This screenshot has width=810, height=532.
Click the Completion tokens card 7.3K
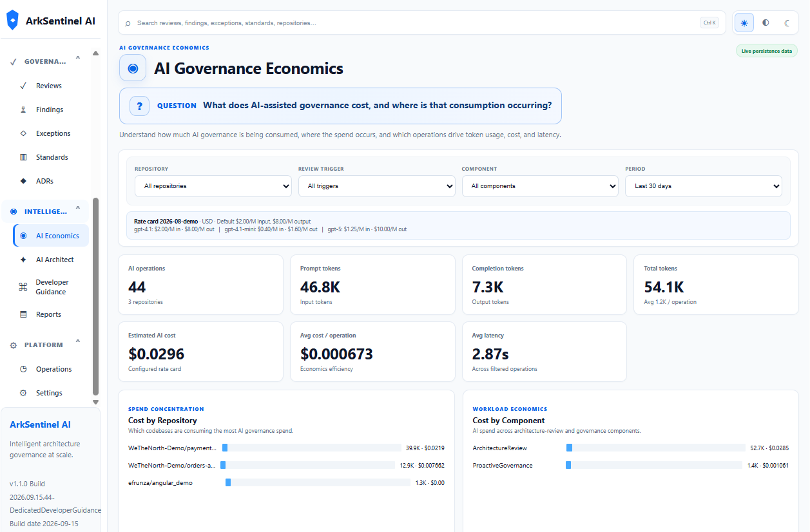click(x=545, y=285)
